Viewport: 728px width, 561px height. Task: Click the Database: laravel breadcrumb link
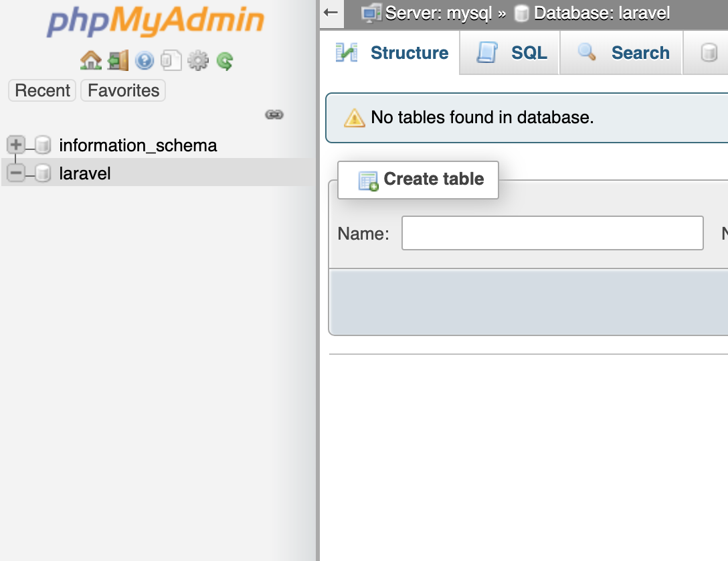click(x=602, y=13)
